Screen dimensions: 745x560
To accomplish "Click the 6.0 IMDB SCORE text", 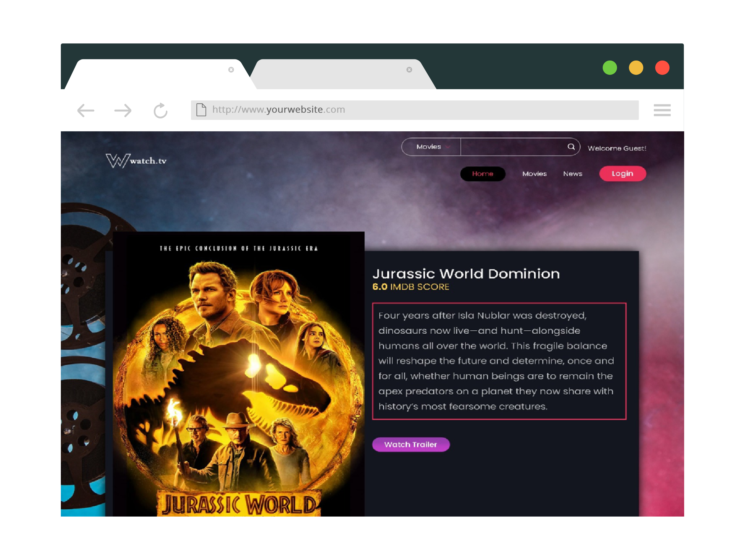I will pos(410,287).
